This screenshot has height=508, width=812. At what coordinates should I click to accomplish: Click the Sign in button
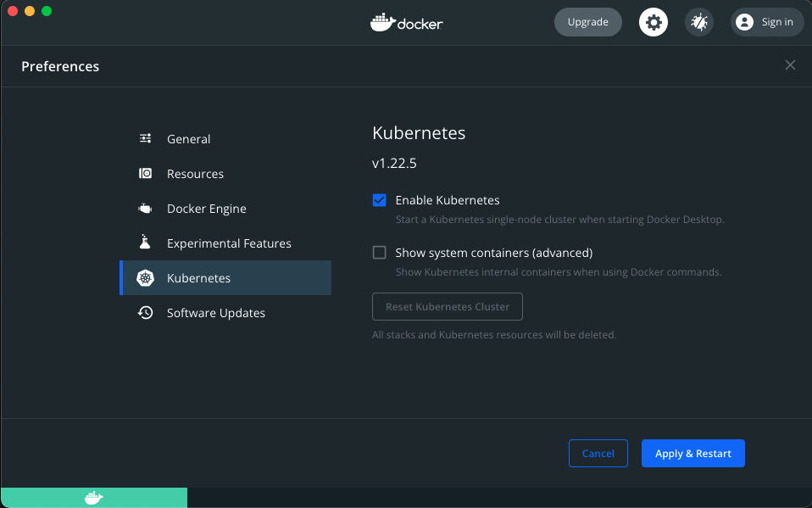point(767,22)
